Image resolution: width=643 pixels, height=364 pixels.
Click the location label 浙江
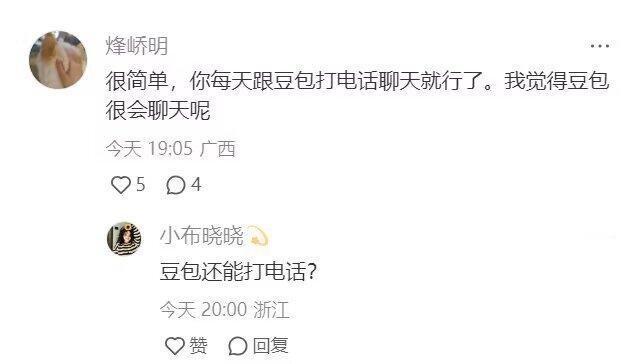coord(271,309)
